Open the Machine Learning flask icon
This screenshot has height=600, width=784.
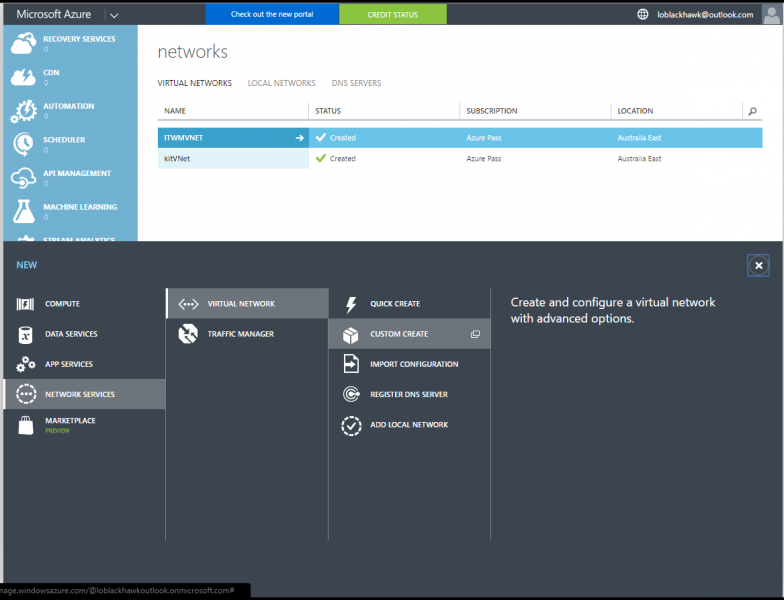[x=24, y=211]
